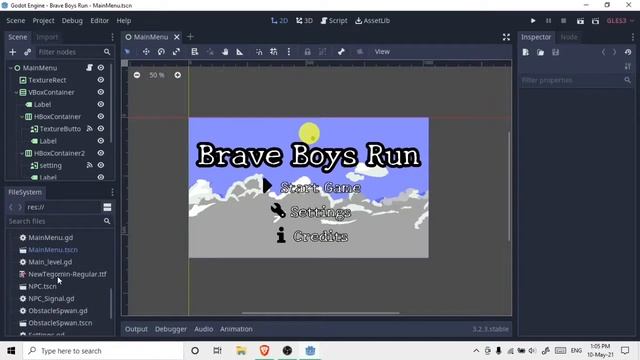The image size is (640, 360).
Task: Select the Scale Mode tool
Action: click(x=176, y=52)
